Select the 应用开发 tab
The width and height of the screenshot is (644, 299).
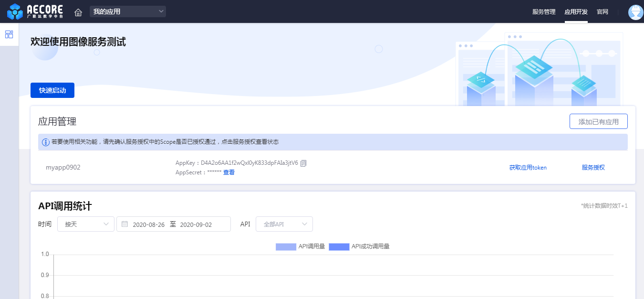(x=576, y=12)
